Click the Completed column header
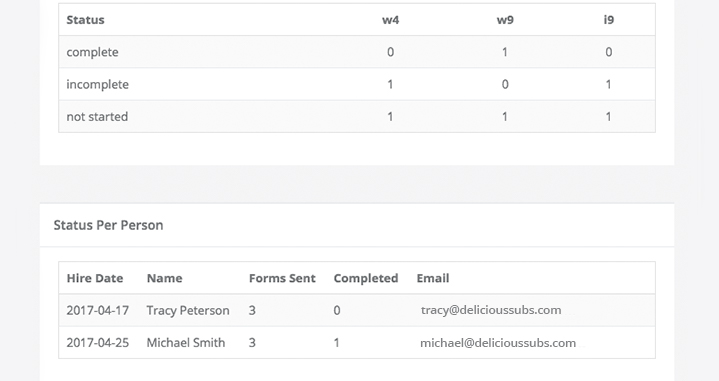The image size is (719, 381). pyautogui.click(x=365, y=278)
